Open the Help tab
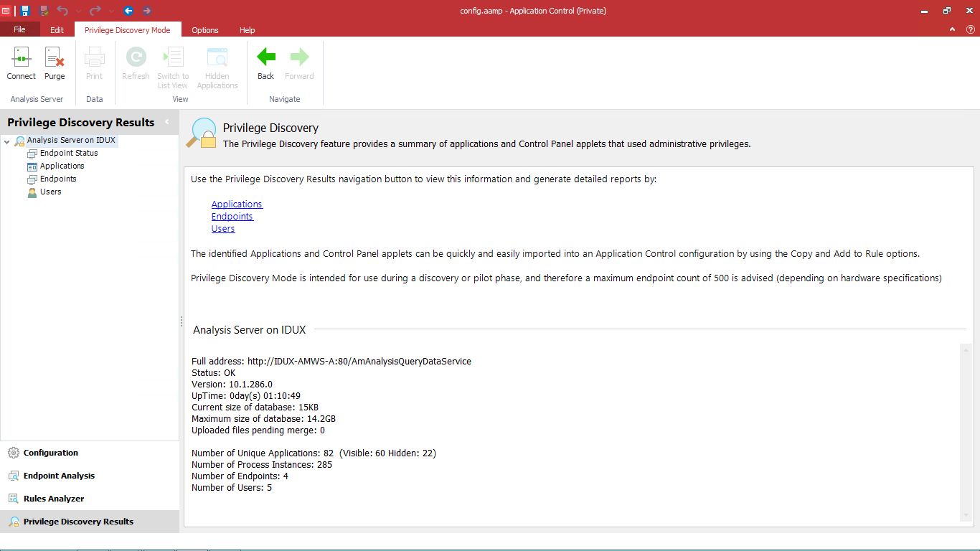Screen dimensions: 980x551 point(248,30)
